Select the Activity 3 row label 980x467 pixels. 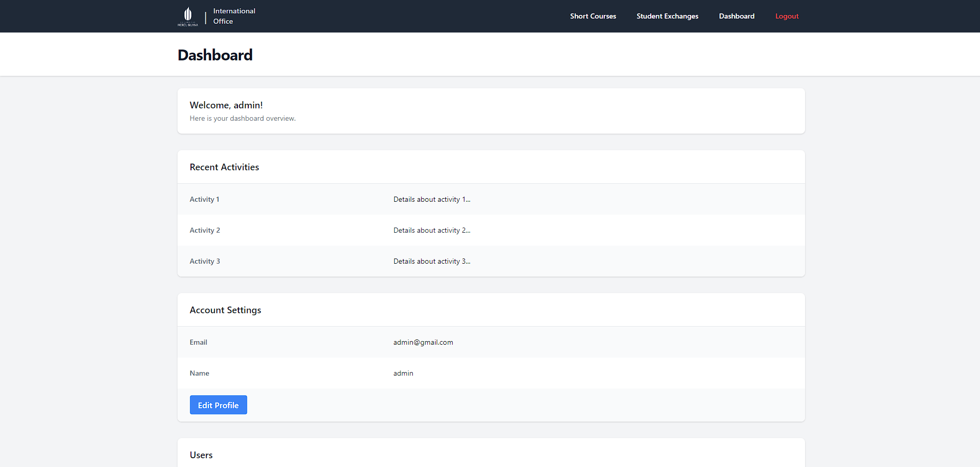pyautogui.click(x=204, y=261)
